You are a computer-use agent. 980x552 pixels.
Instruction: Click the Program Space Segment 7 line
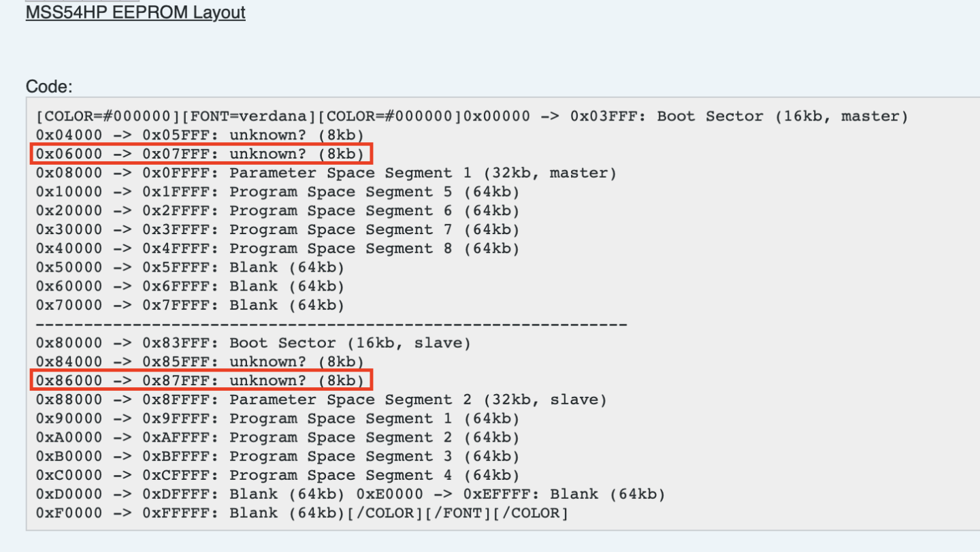278,229
